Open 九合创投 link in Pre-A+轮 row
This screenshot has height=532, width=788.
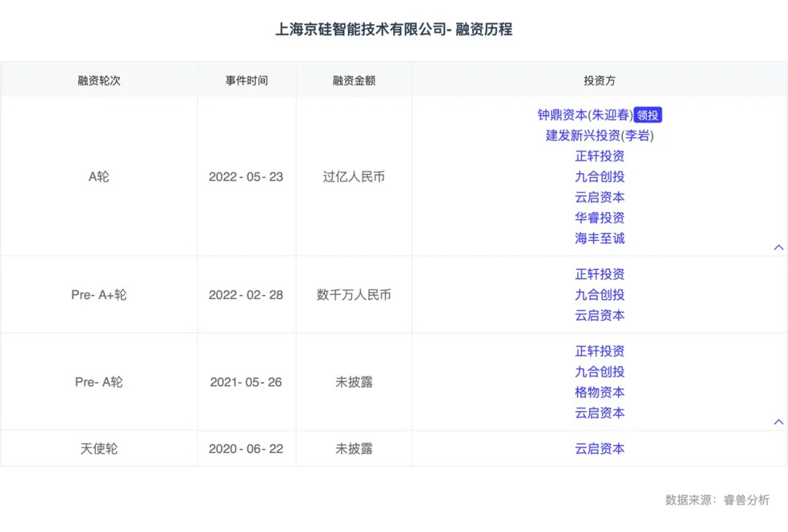tap(600, 295)
